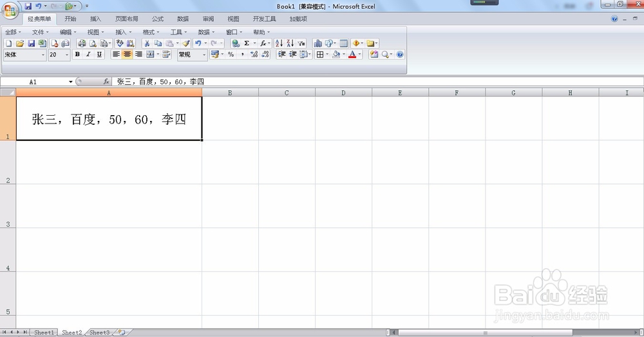Switch to the 页面布局 ribbon tab

(126, 19)
